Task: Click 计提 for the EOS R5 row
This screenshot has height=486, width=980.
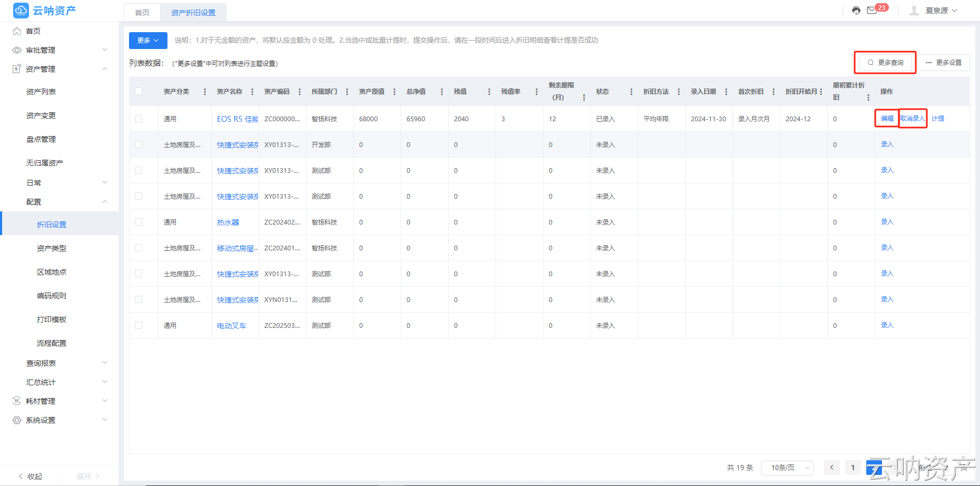Action: point(938,119)
